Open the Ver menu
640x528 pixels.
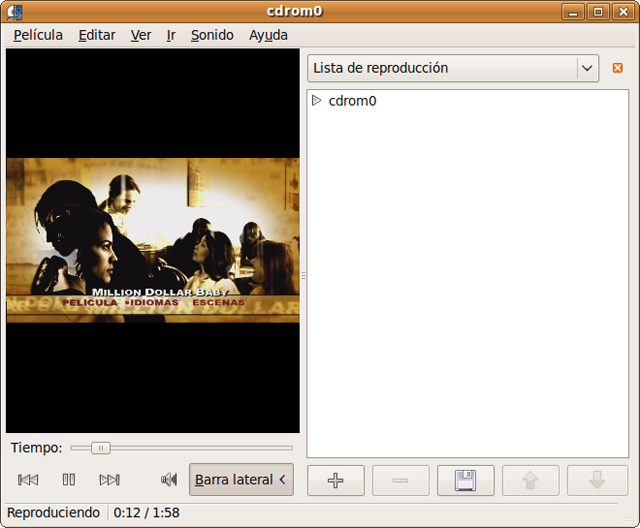[x=141, y=35]
